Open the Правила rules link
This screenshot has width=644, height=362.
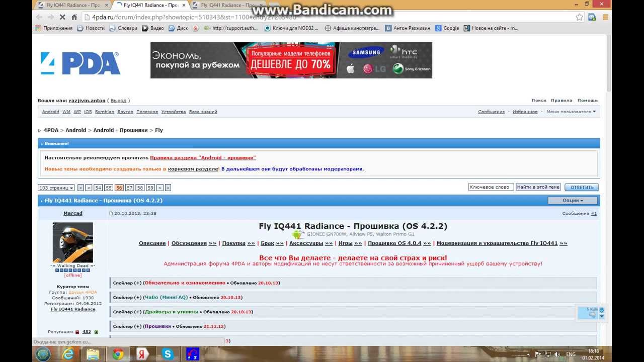pyautogui.click(x=561, y=101)
